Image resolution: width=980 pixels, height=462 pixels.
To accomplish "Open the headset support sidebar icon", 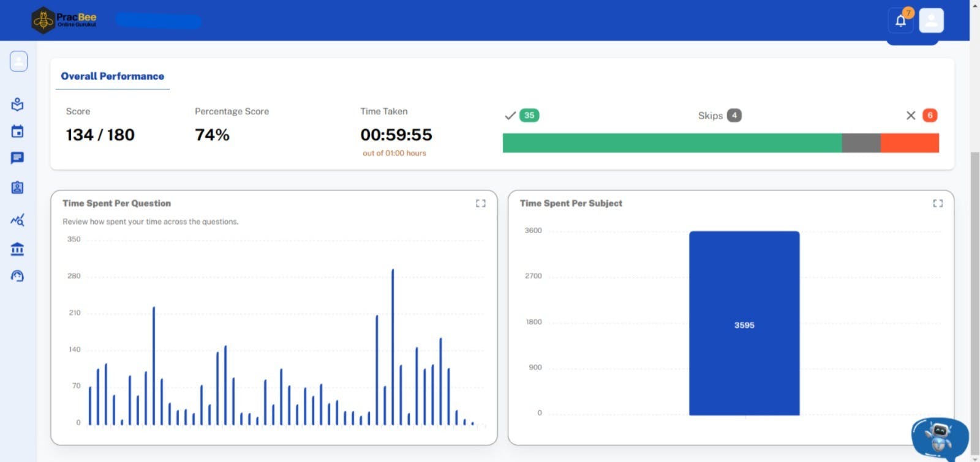I will click(x=17, y=276).
